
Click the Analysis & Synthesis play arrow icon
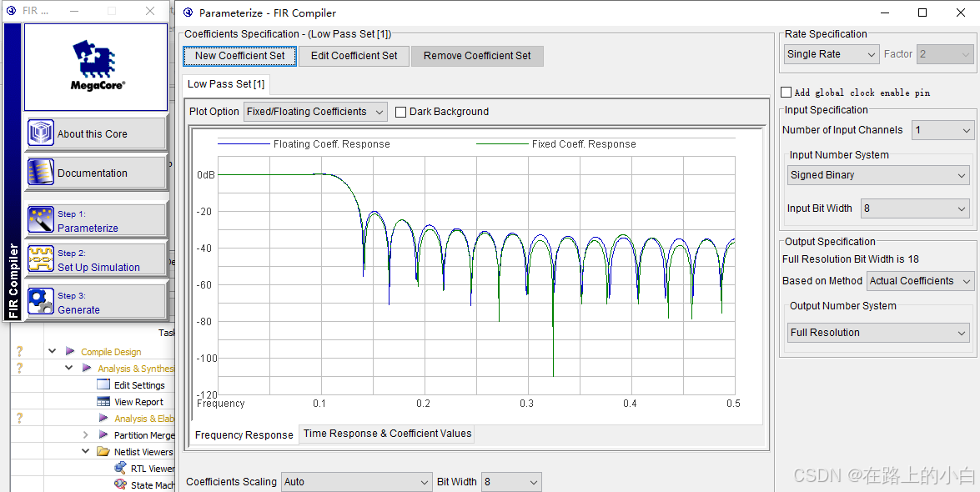point(87,369)
